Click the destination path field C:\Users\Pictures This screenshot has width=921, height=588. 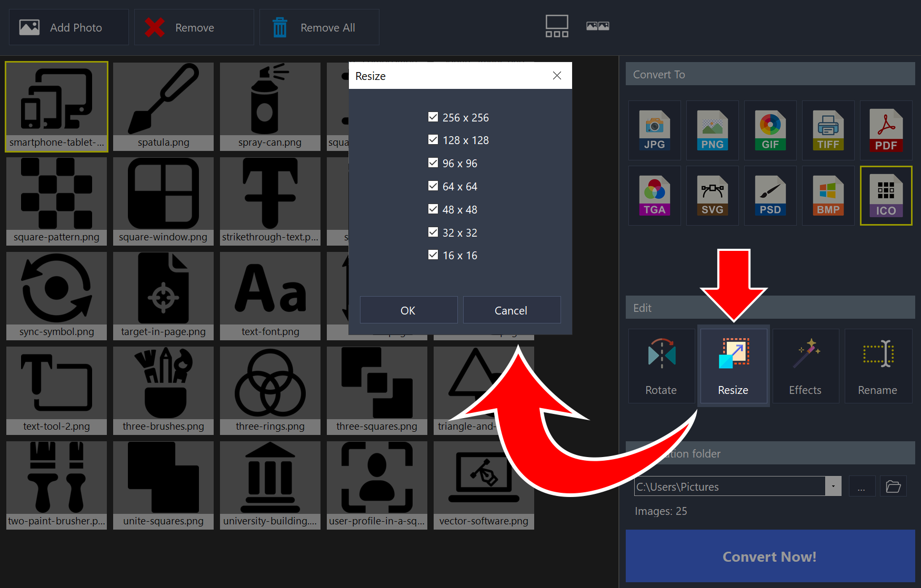(x=729, y=486)
